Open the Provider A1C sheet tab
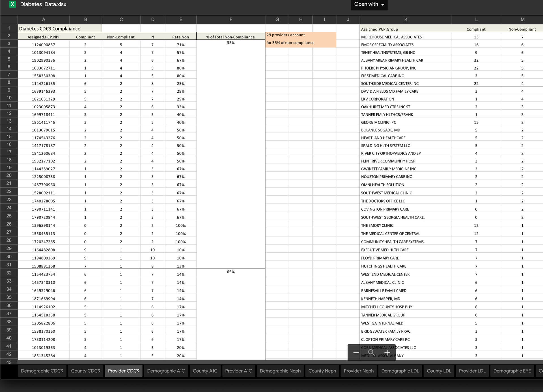 238,371
